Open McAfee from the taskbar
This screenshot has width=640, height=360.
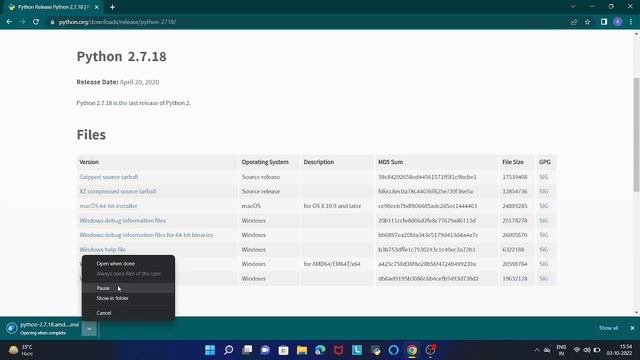[338, 350]
